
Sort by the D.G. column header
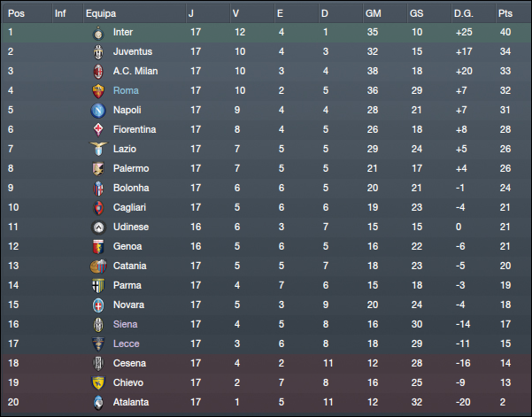pyautogui.click(x=463, y=14)
